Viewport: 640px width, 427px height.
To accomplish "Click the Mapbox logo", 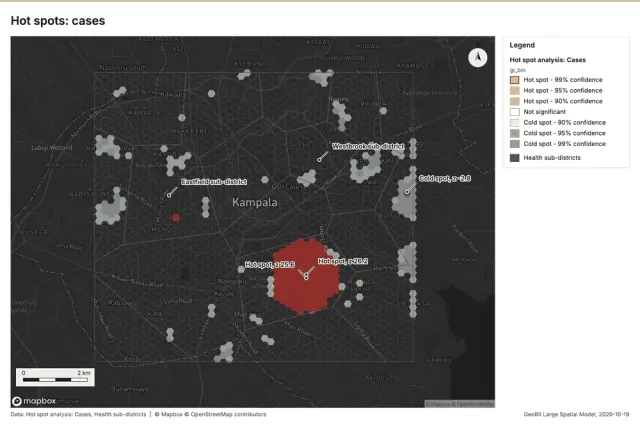I will pyautogui.click(x=34, y=401).
